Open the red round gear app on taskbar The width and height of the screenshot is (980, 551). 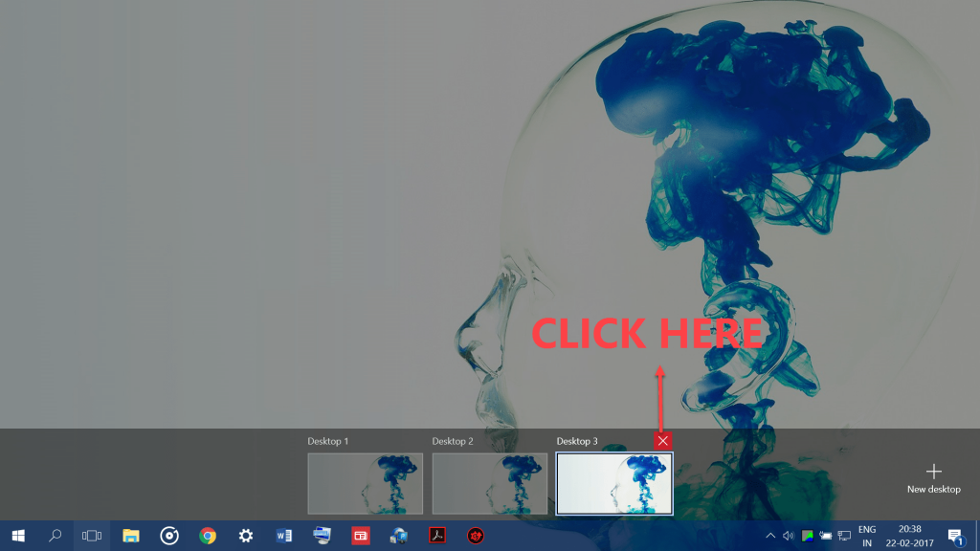pos(476,536)
